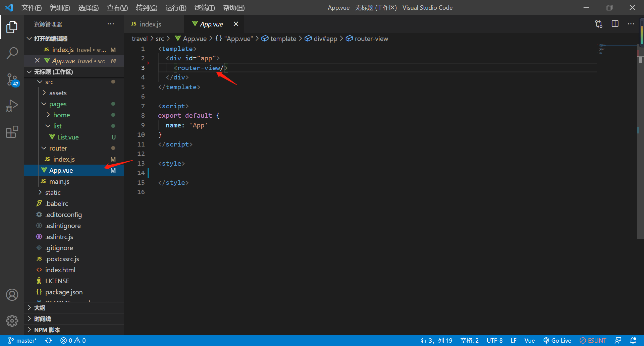Open the Accounts menu icon
Viewport: 644px width, 346px height.
point(12,295)
